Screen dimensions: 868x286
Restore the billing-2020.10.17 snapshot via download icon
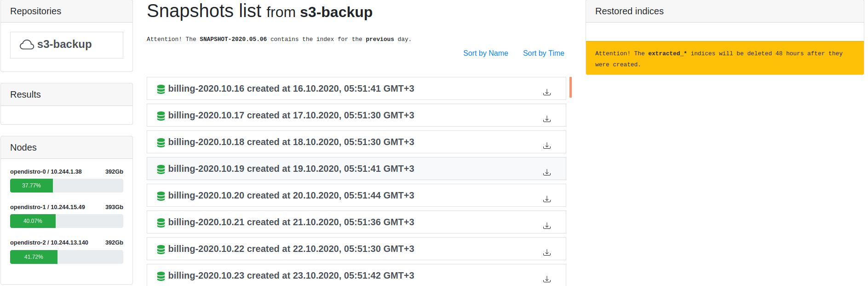pos(546,119)
